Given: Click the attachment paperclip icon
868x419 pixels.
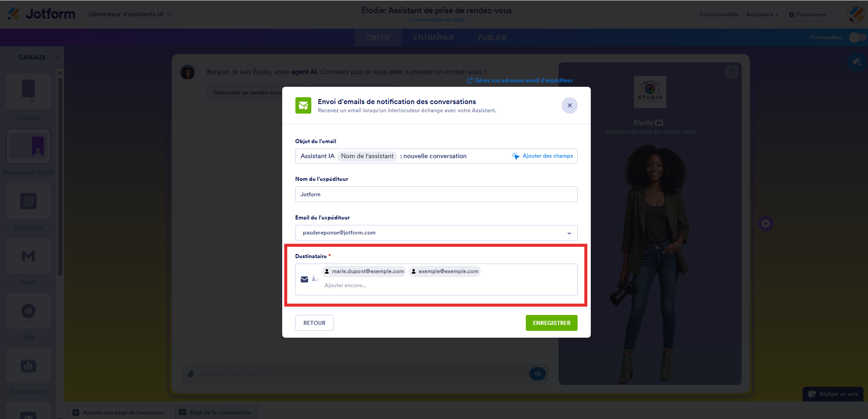Looking at the screenshot, I should click(191, 374).
